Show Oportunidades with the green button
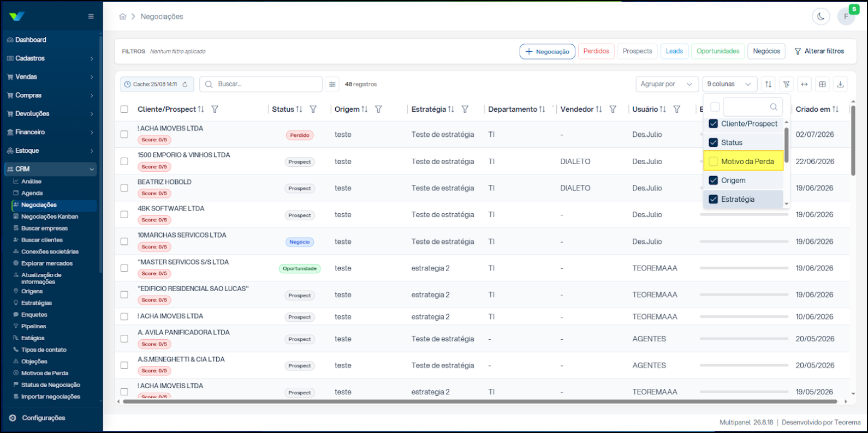868x433 pixels. click(x=718, y=51)
